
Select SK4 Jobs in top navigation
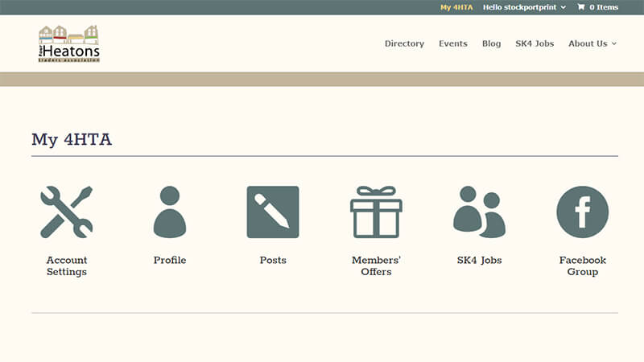point(535,43)
